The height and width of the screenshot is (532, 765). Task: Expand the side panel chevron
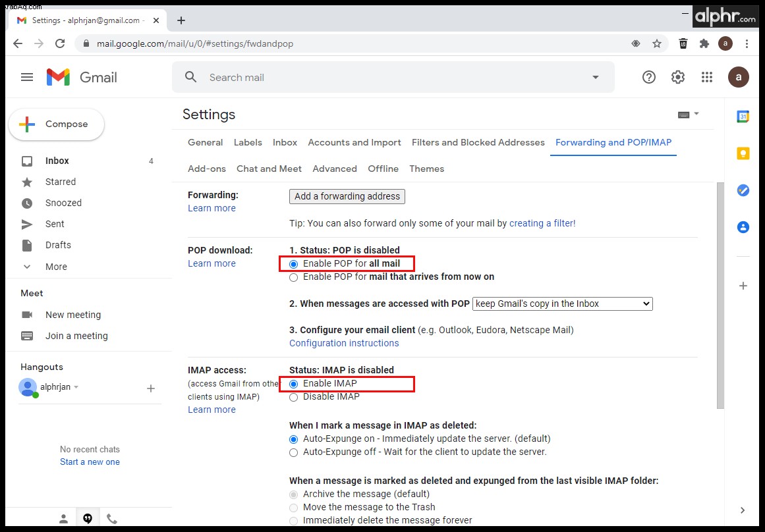click(743, 510)
